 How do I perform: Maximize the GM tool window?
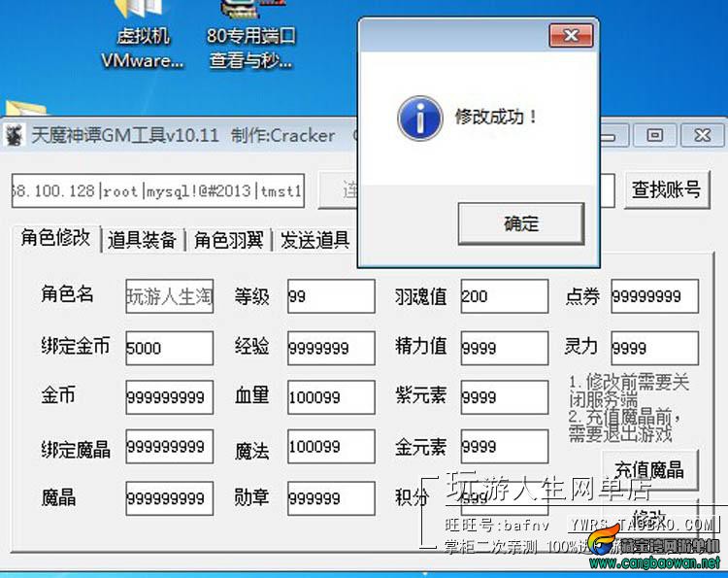click(654, 135)
